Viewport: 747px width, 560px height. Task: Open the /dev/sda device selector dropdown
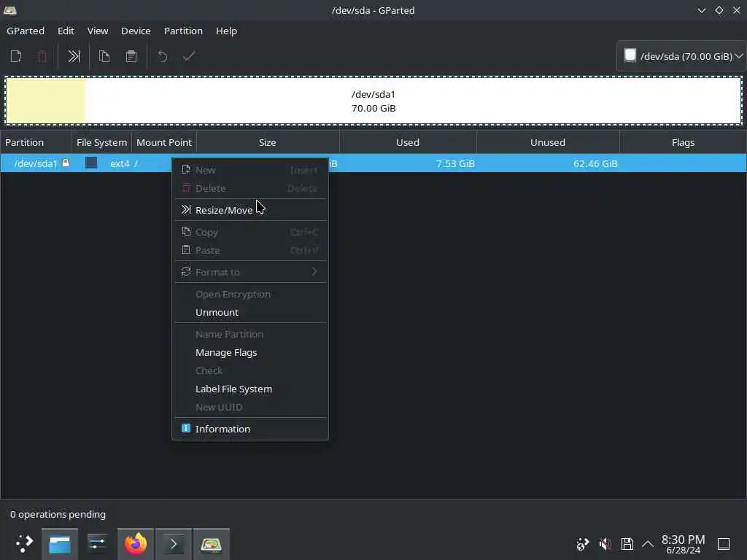pyautogui.click(x=682, y=56)
